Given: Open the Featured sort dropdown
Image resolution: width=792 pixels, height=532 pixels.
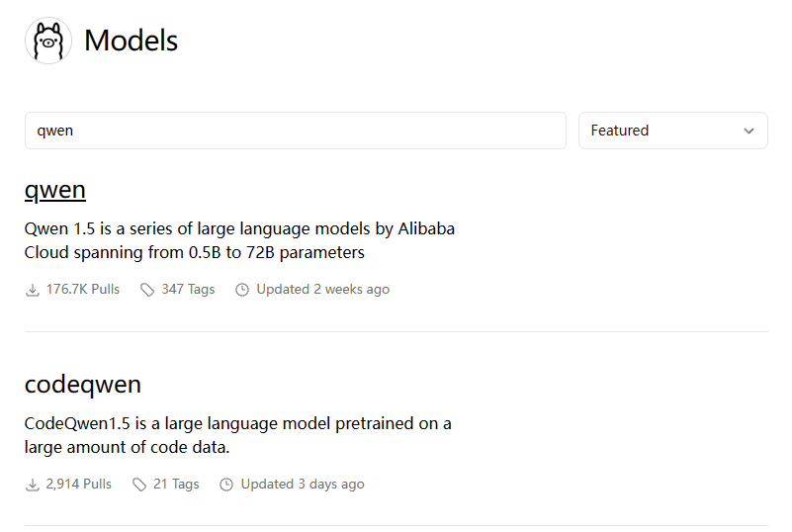Looking at the screenshot, I should tap(672, 131).
